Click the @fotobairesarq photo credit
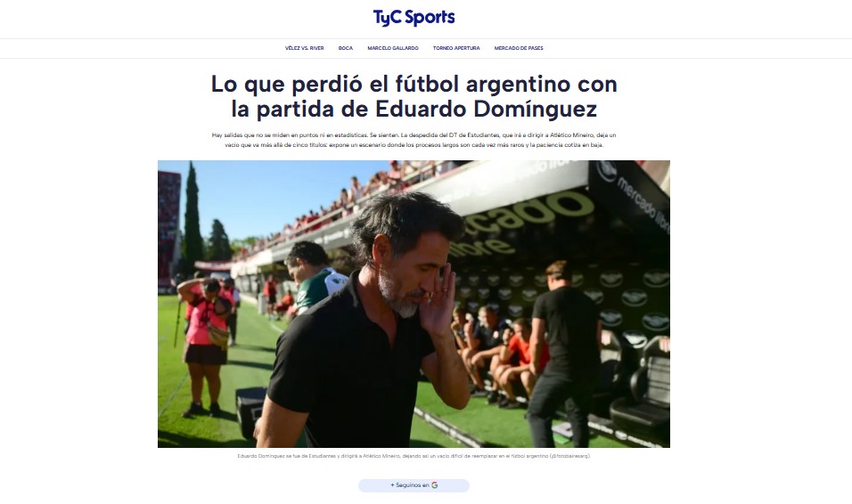The image size is (852, 504). [569, 456]
